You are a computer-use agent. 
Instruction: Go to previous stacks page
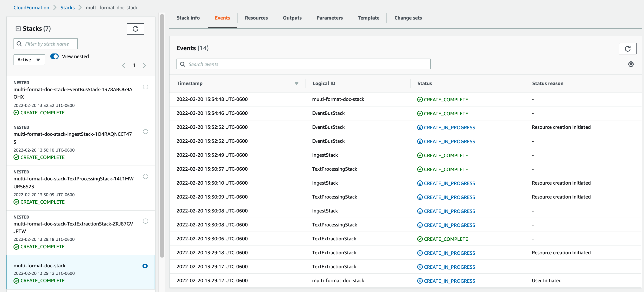pyautogui.click(x=123, y=65)
